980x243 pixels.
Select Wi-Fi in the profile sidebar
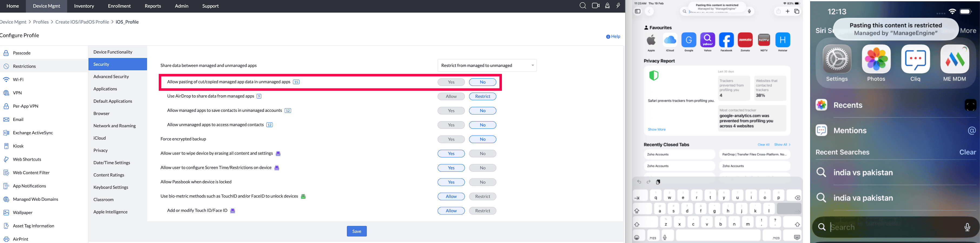(18, 79)
